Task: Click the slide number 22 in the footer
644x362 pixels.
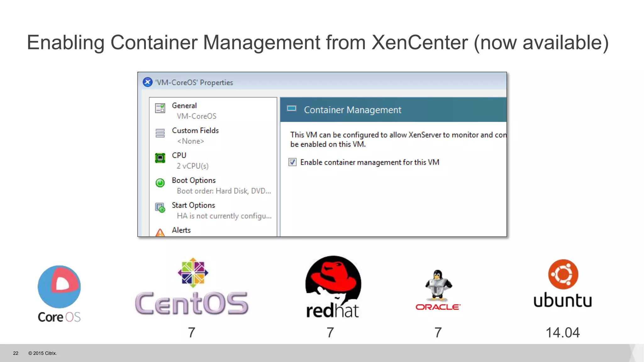Action: 16,353
